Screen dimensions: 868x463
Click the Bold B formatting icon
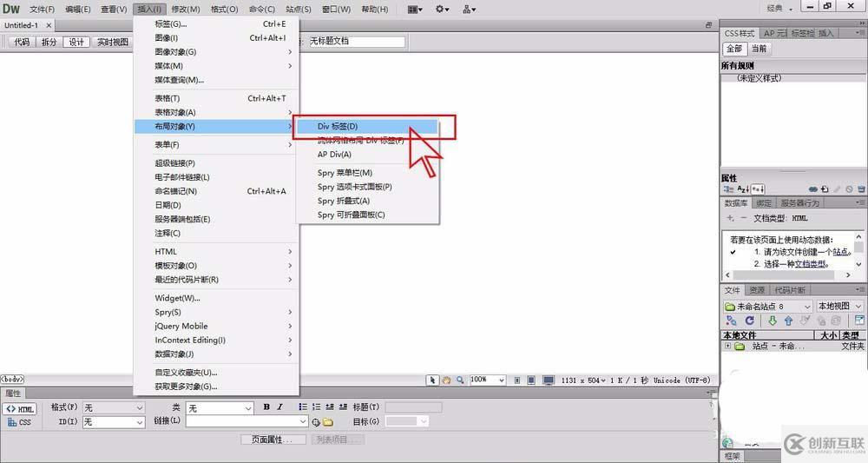(266, 407)
